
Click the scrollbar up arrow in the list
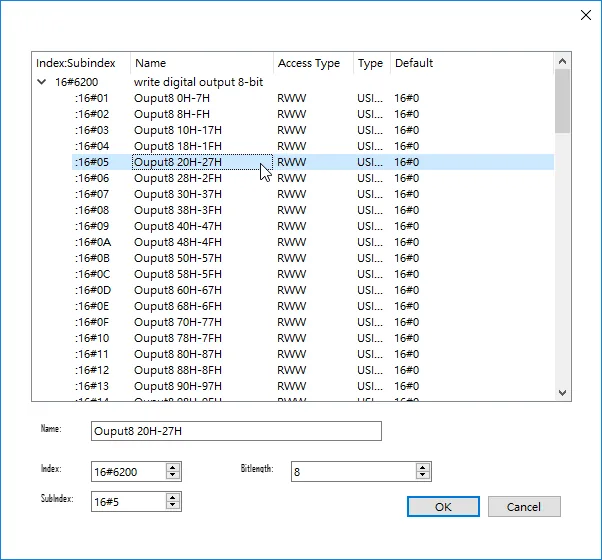(x=562, y=61)
